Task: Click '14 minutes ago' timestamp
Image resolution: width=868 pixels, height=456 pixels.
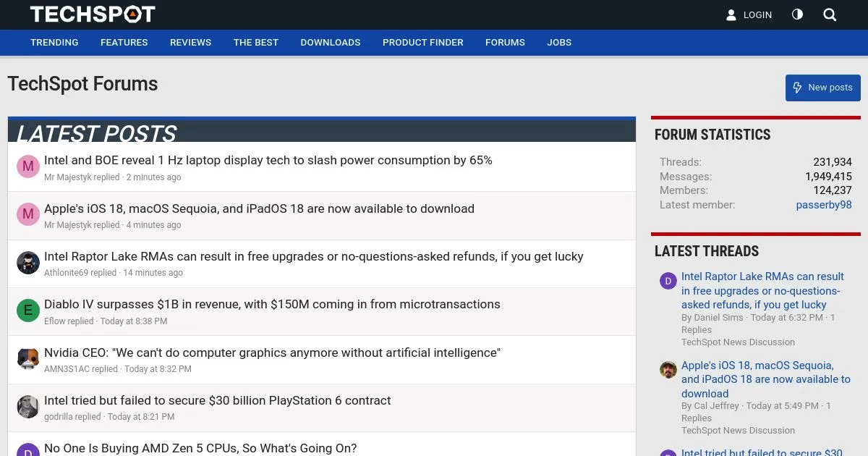Action: coord(153,273)
